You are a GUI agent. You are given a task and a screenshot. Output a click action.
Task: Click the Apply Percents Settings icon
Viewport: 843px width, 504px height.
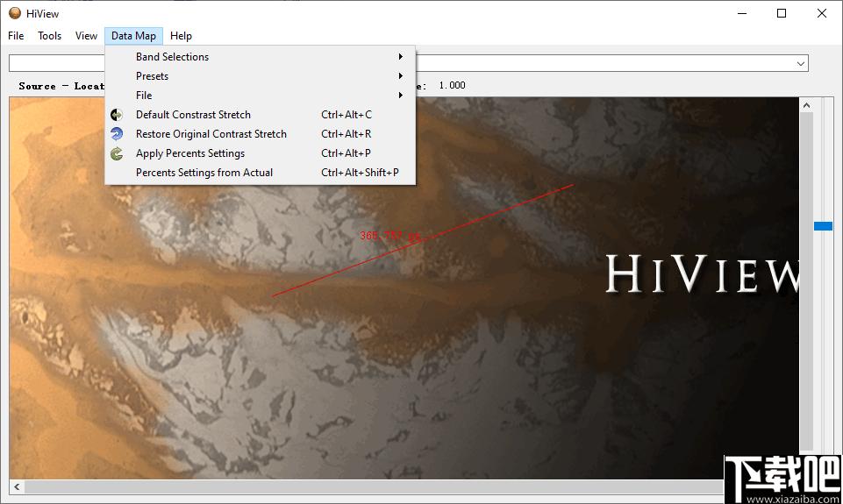pos(117,153)
